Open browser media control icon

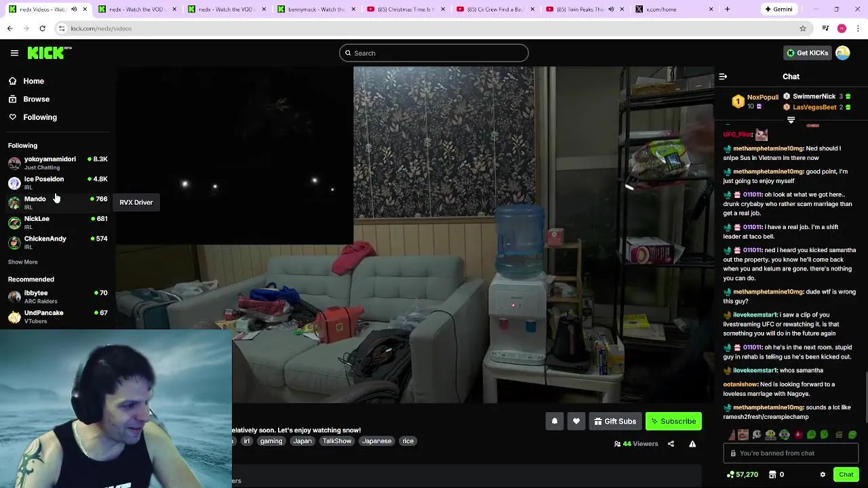(x=825, y=28)
